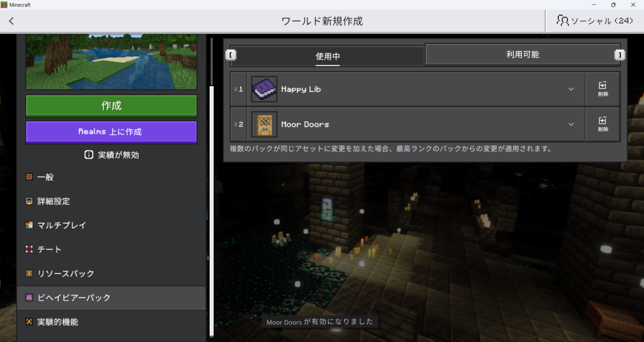The height and width of the screenshot is (342, 644).
Task: Click the ビヘイビアーパック section icon
Action: (x=29, y=298)
